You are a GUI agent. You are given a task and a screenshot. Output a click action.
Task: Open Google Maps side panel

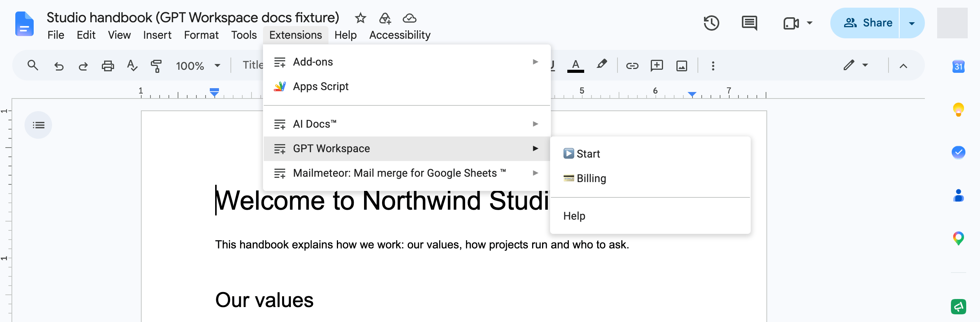pos(958,238)
